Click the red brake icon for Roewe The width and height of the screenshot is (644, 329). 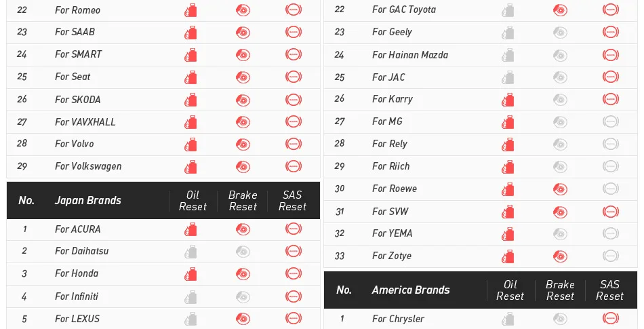coord(560,189)
